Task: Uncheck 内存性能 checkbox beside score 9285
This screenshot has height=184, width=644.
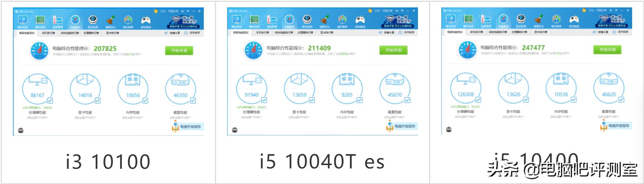Action: point(359,100)
